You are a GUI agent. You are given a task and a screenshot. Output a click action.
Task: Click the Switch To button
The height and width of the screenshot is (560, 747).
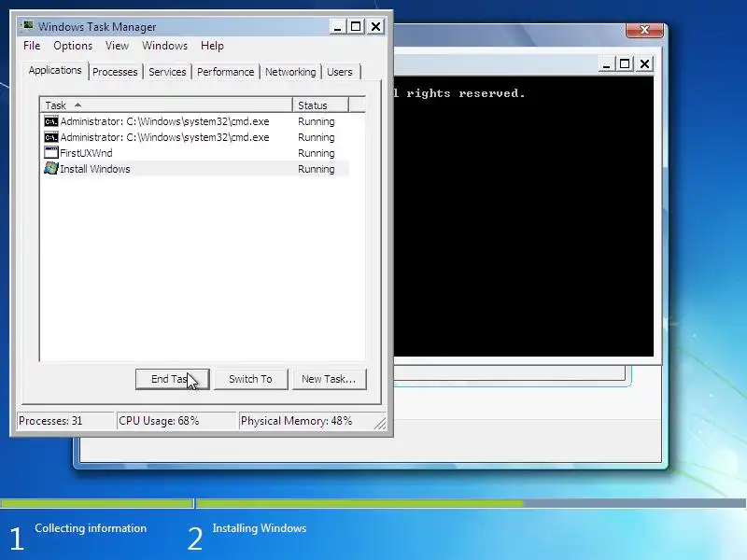(251, 379)
